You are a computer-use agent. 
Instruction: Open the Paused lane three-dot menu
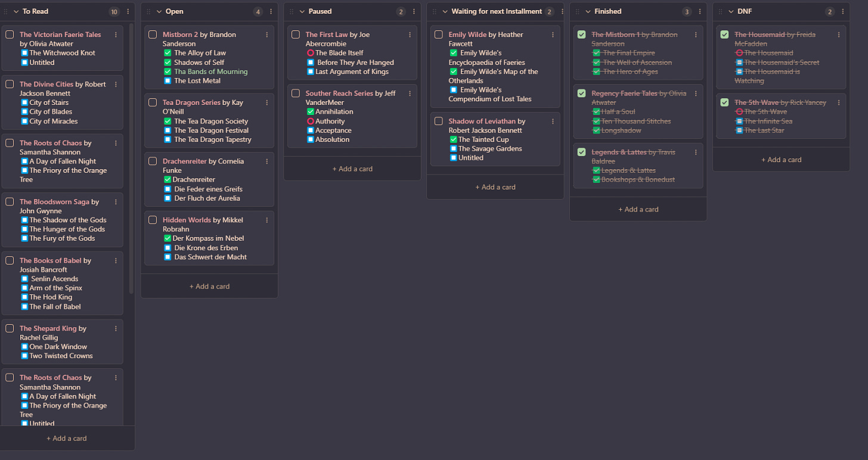coord(414,11)
